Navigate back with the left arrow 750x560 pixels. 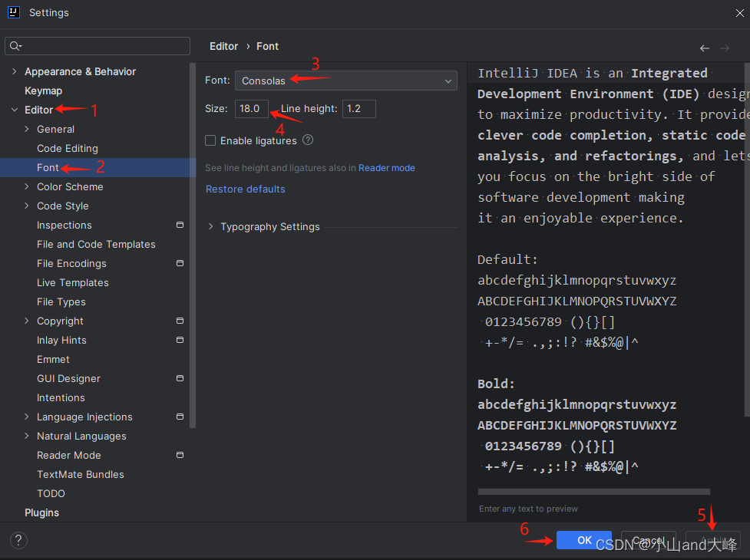pos(704,48)
